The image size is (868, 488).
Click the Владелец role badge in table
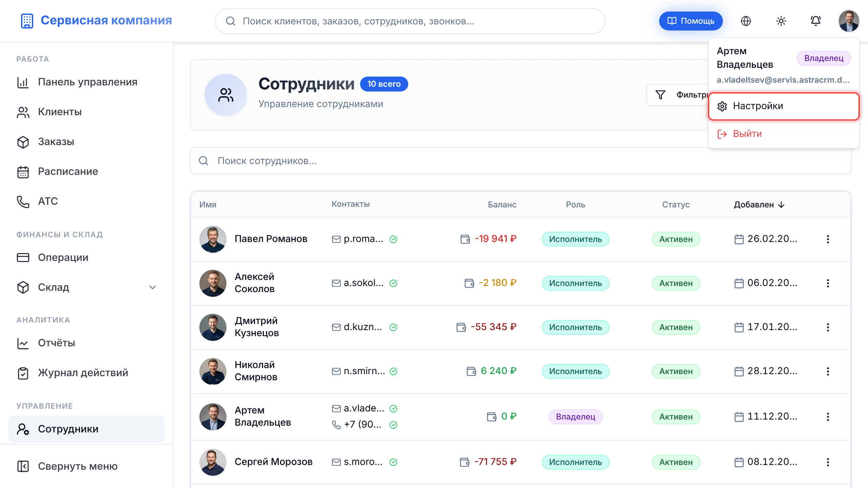coord(575,417)
